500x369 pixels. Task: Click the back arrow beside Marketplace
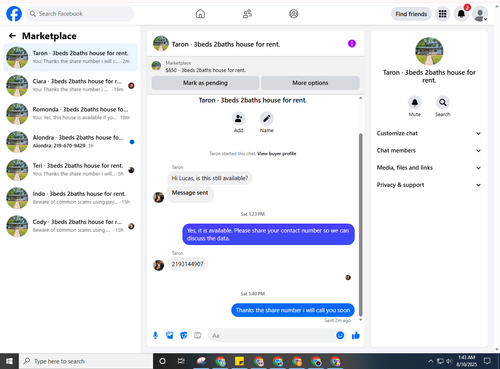pos(12,36)
